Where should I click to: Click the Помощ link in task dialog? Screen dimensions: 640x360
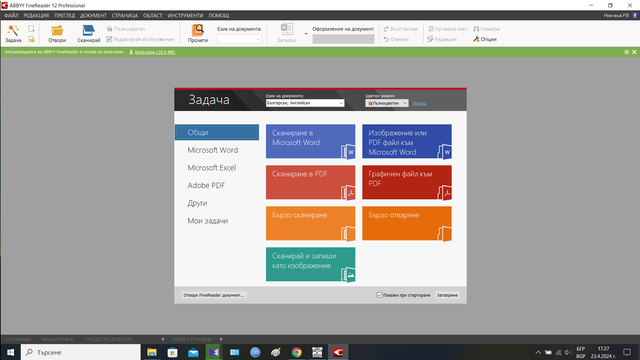(x=419, y=103)
